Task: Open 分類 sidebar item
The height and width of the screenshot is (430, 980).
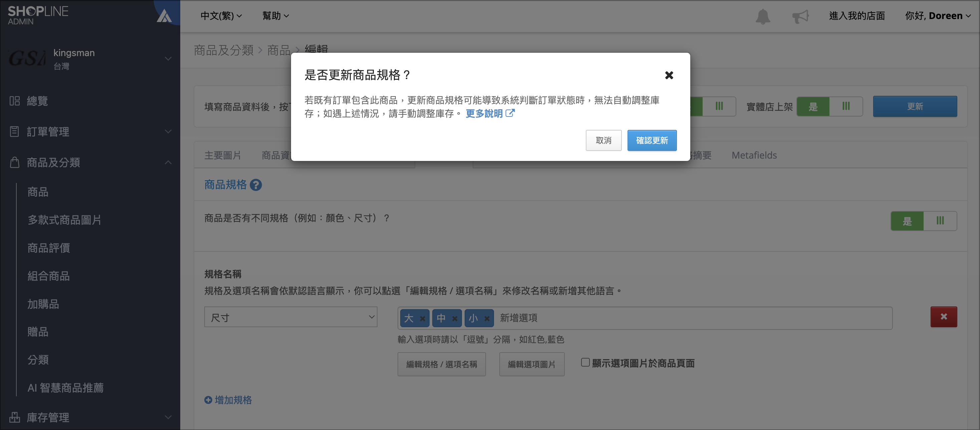Action: 38,360
